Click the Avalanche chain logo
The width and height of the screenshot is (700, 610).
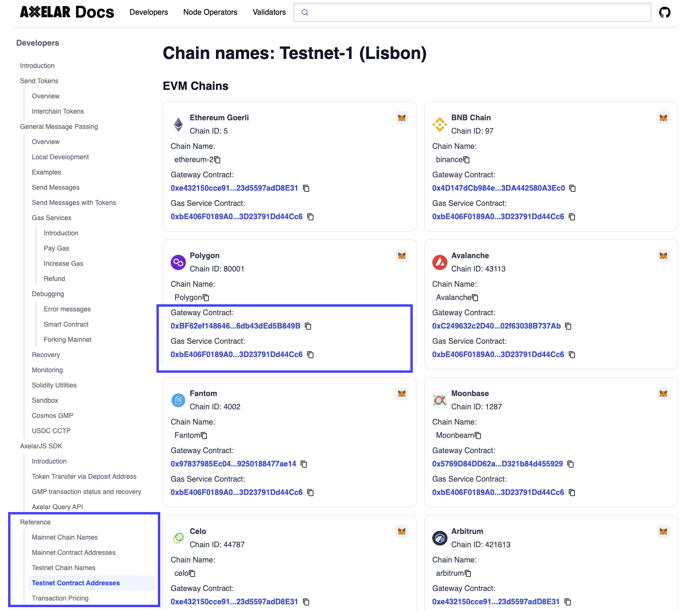pyautogui.click(x=439, y=263)
